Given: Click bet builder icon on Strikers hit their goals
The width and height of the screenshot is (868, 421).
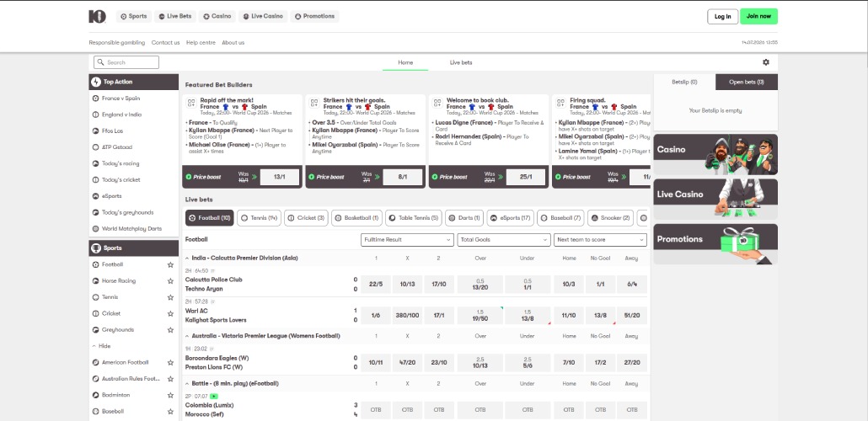Looking at the screenshot, I should click(x=314, y=103).
